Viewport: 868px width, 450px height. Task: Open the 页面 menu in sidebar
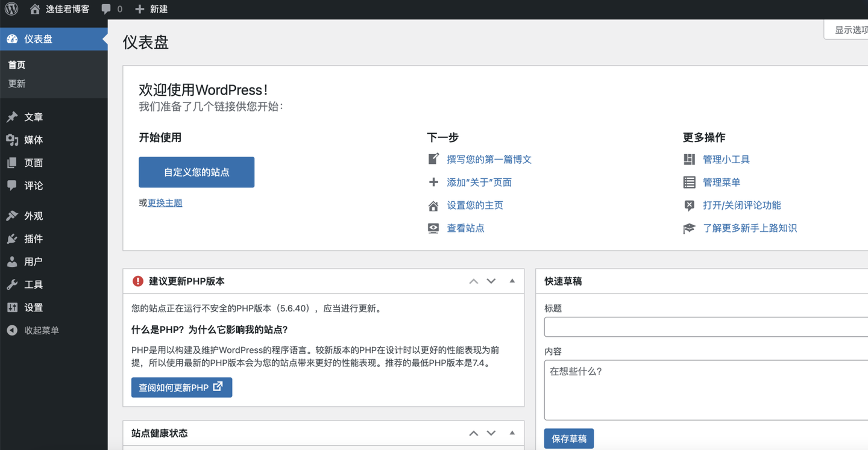click(54, 163)
